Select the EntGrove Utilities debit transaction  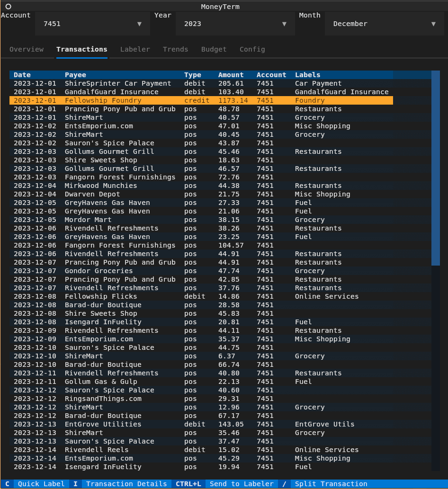click(103, 424)
